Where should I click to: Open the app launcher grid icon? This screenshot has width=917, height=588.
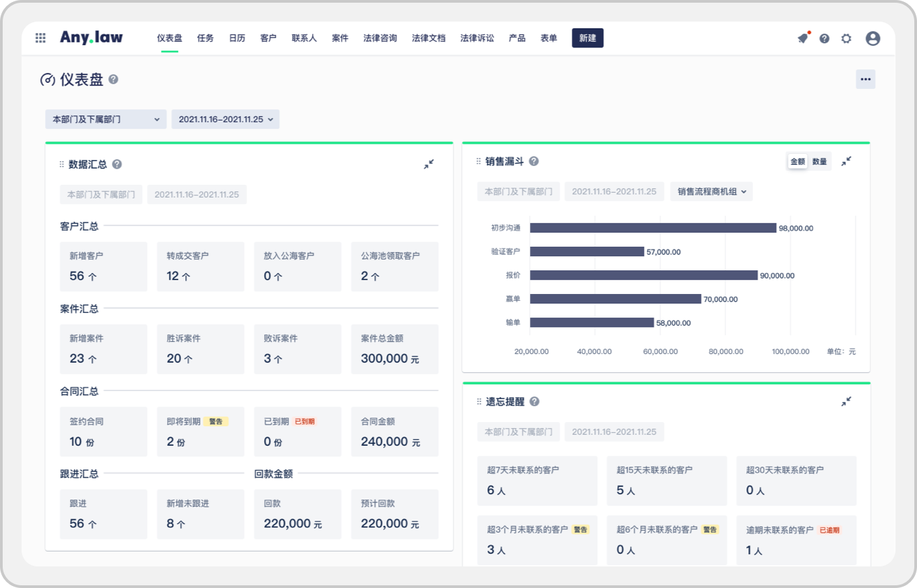pos(40,38)
